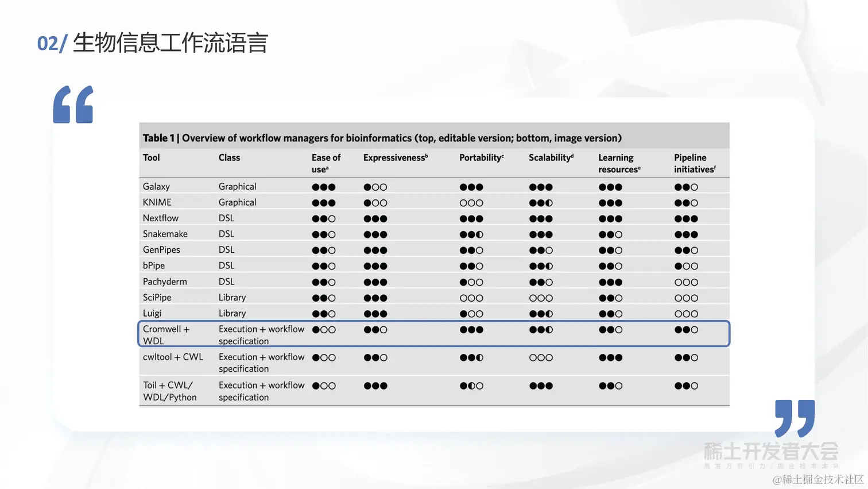The width and height of the screenshot is (868, 489).
Task: Select the Galaxy tool name
Action: coord(156,187)
